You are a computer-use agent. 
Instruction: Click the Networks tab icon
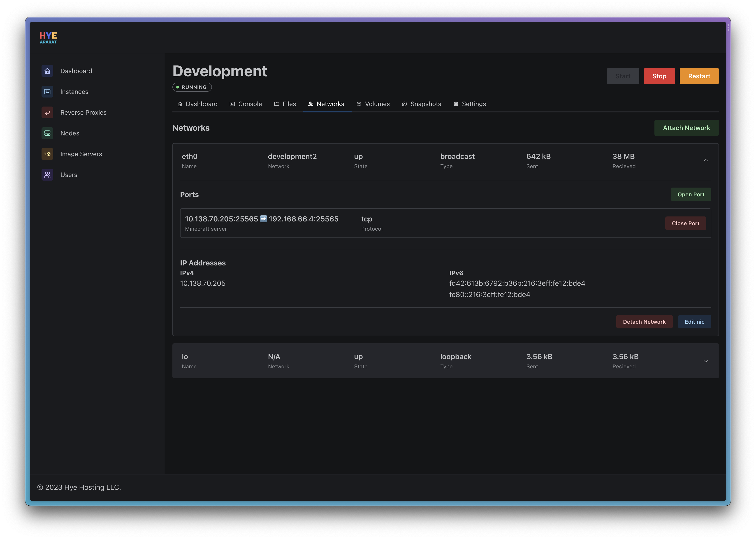point(311,104)
